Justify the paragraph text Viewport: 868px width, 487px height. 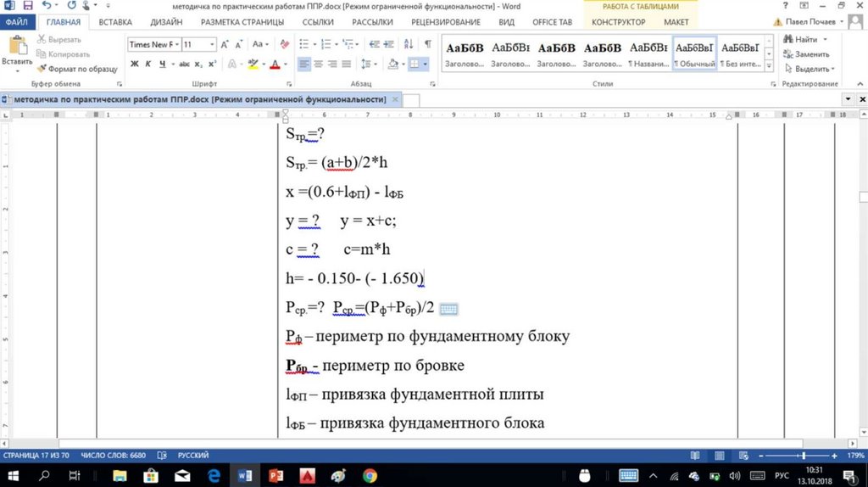[347, 64]
